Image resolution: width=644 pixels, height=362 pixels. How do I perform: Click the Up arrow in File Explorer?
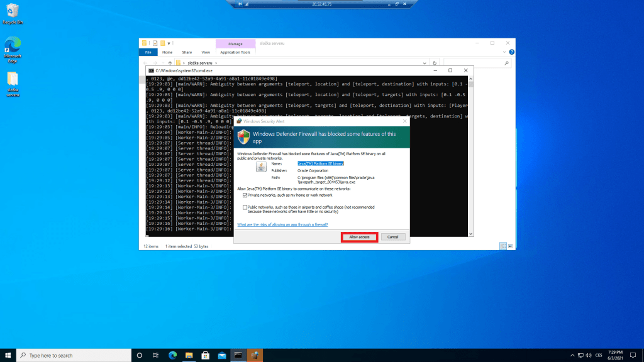pyautogui.click(x=170, y=63)
